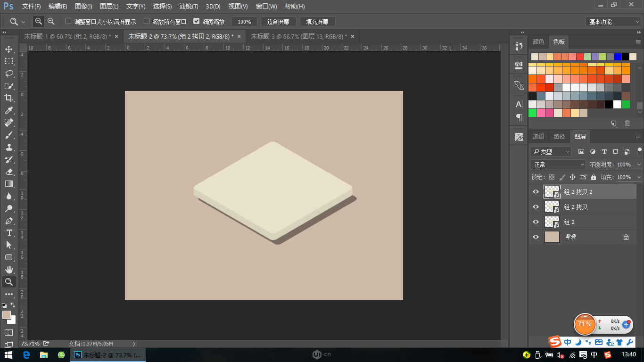This screenshot has width=644, height=362.
Task: Pick the Eyedropper tool
Action: pyautogui.click(x=9, y=110)
